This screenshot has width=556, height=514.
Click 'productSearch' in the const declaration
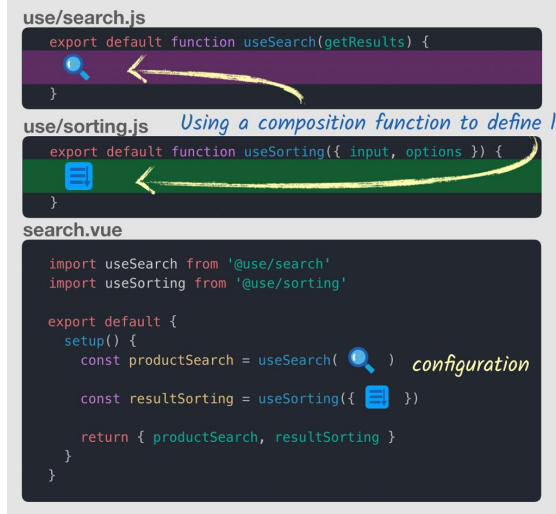click(181, 360)
